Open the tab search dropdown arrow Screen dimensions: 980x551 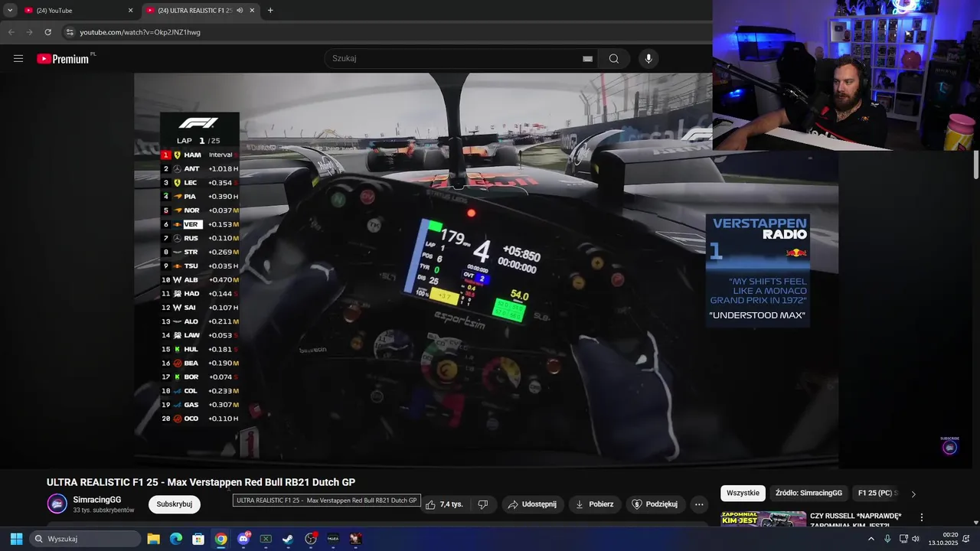10,11
